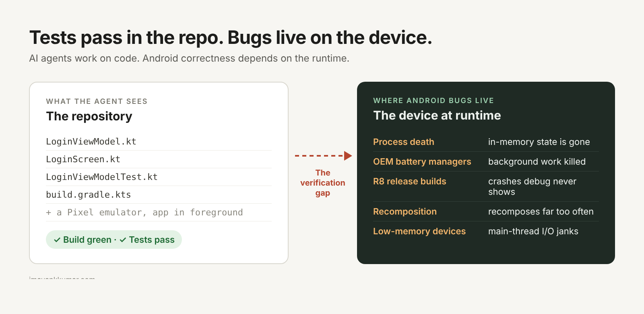
Task: Select the 'Low-memory devices' label
Action: 419,231
